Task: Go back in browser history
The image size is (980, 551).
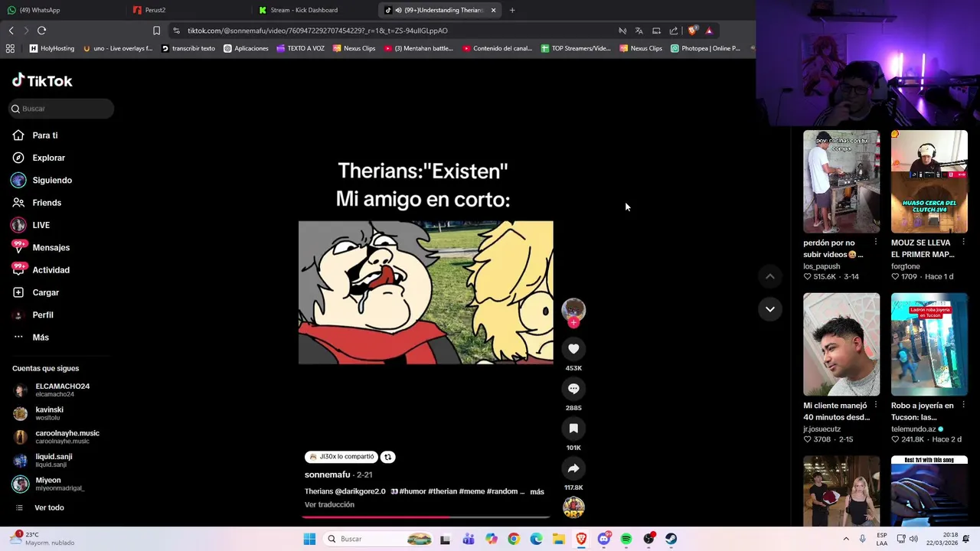Action: tap(11, 31)
